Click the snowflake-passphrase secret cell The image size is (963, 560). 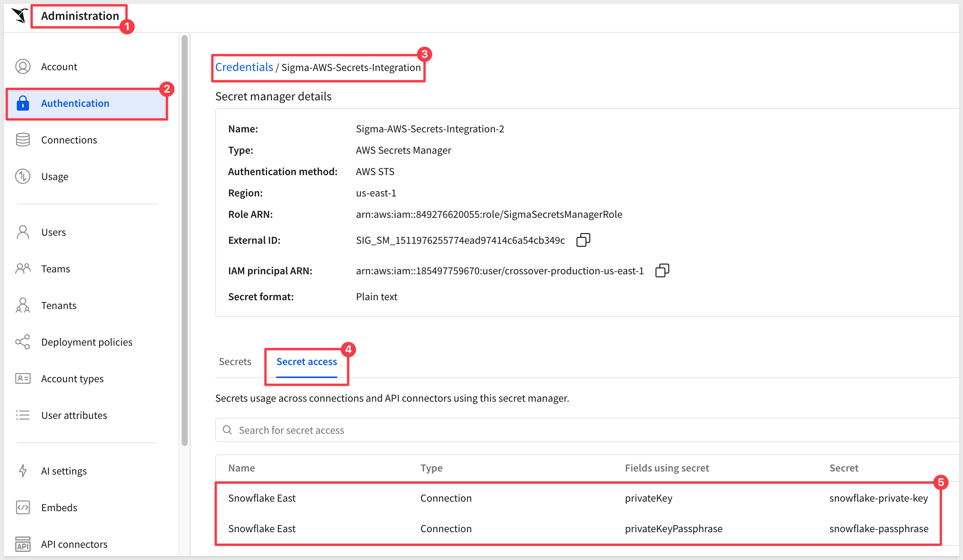879,528
